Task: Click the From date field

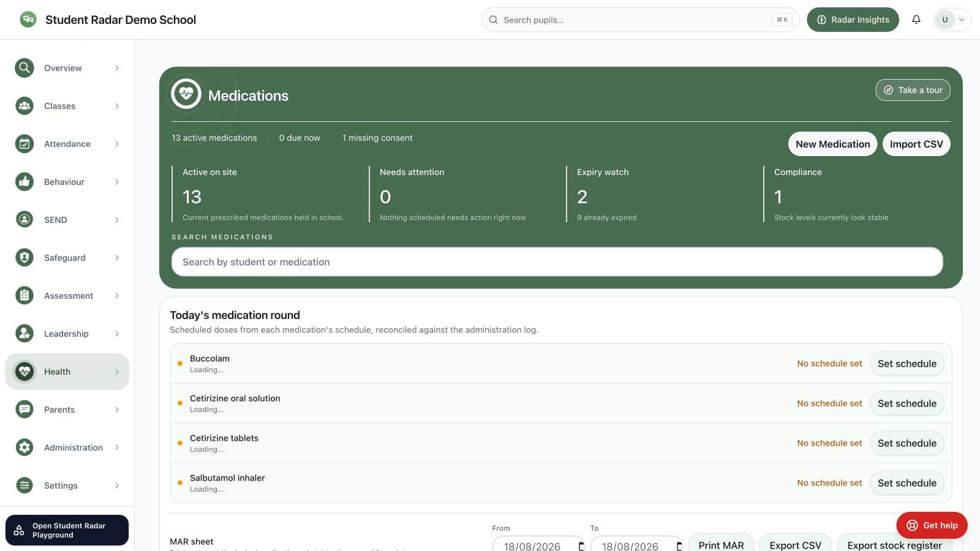Action: pyautogui.click(x=539, y=544)
